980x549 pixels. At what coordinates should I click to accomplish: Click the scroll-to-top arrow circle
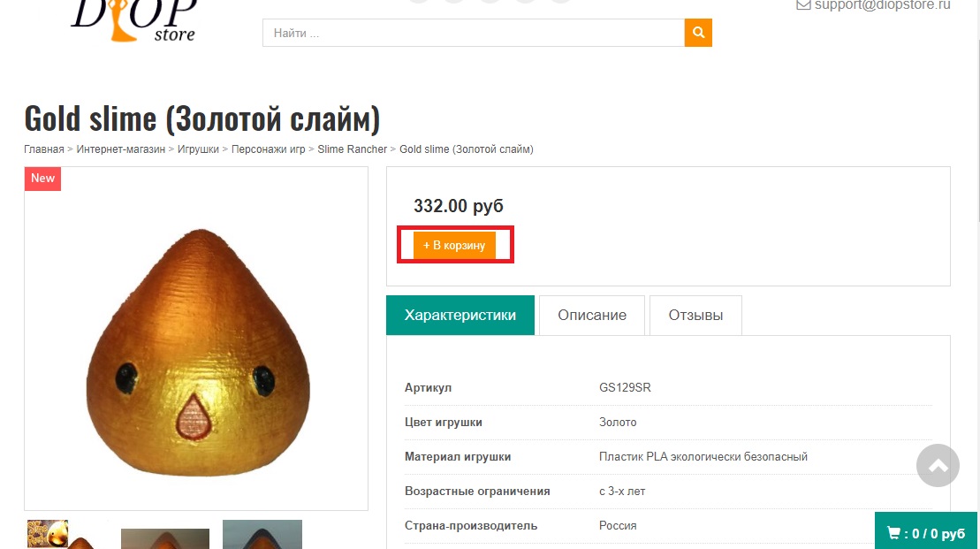click(x=938, y=466)
